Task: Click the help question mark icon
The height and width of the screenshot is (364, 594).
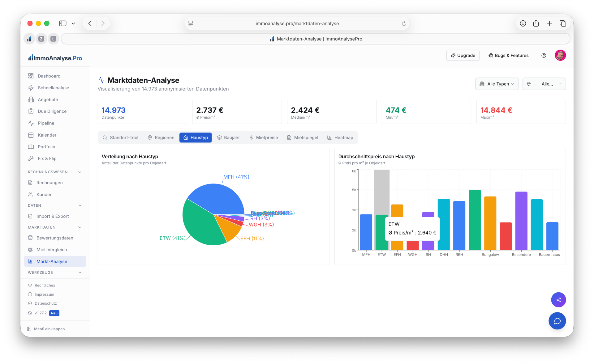Action: tap(544, 55)
